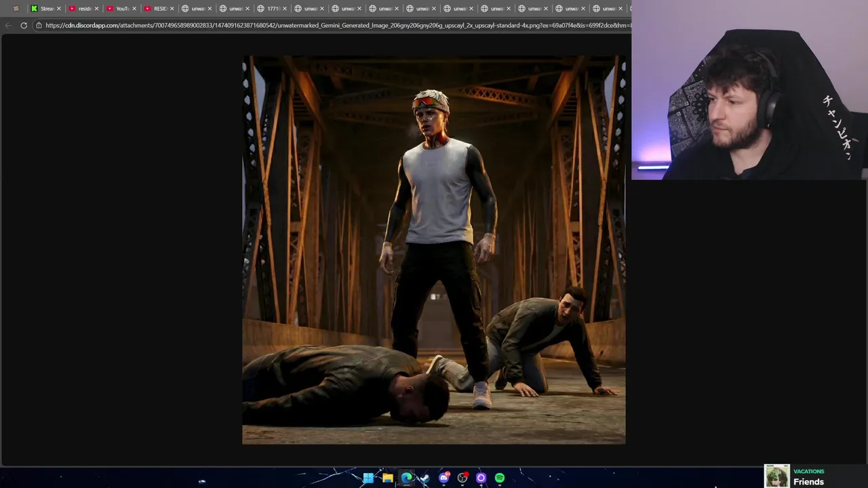Close the 'reside' YouTube tab
This screenshot has width=868, height=488.
pos(97,9)
